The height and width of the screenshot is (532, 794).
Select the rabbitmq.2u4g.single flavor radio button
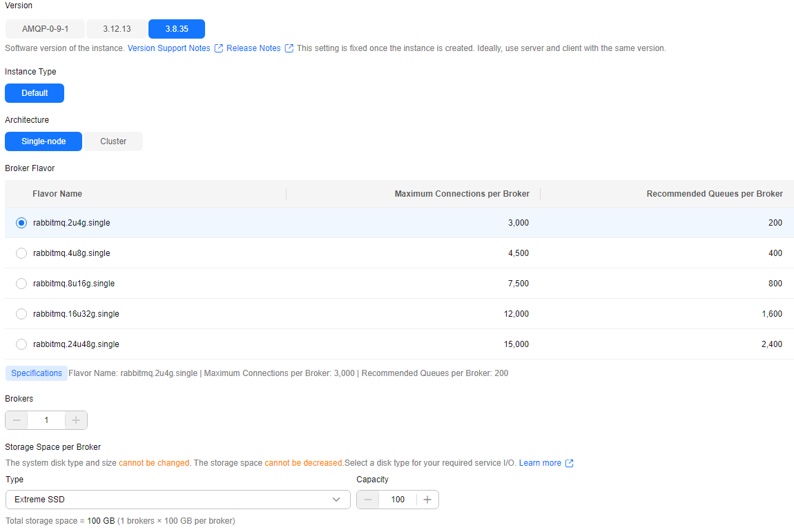pyautogui.click(x=21, y=223)
